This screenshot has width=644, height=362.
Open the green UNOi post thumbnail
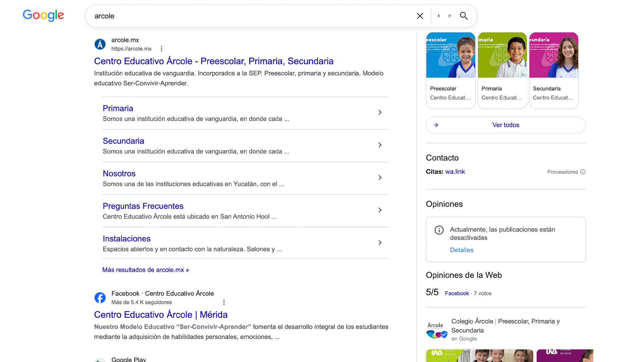(x=480, y=356)
